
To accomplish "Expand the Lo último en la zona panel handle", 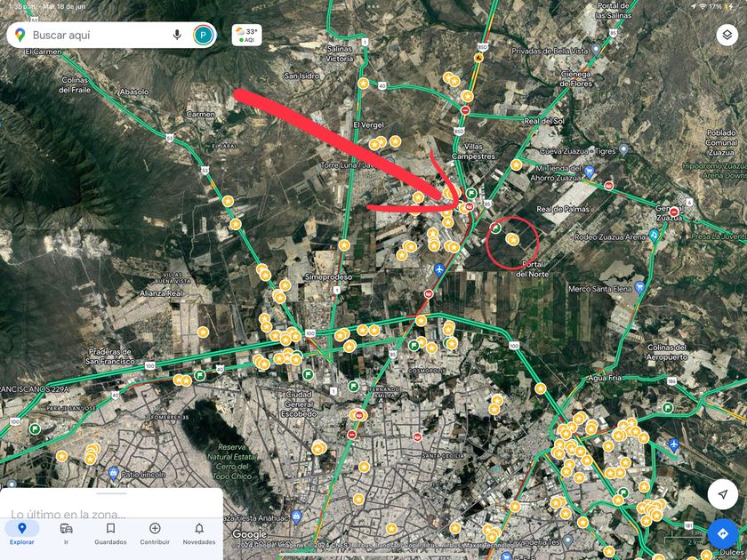I will pyautogui.click(x=111, y=493).
